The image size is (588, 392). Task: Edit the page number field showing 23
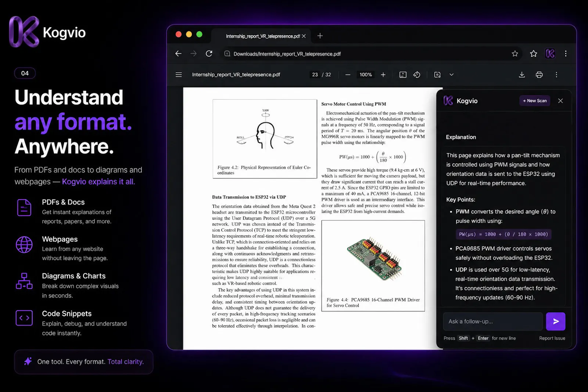tap(315, 75)
